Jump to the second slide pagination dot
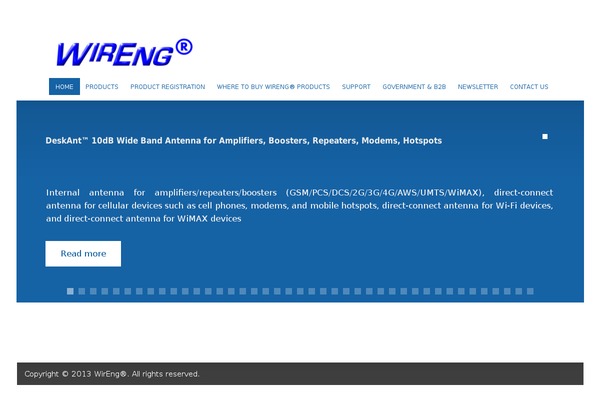This screenshot has height=400, width=600. (82, 291)
